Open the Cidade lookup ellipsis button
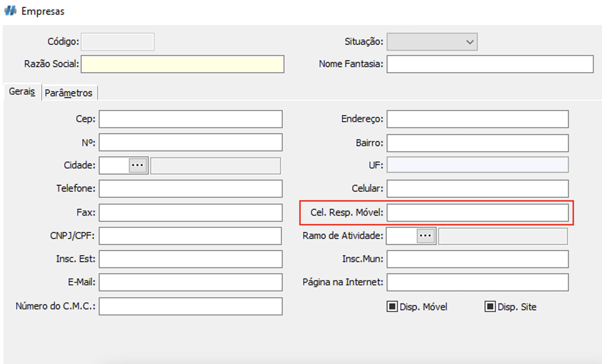Image resolution: width=602 pixels, height=364 pixels. (x=138, y=165)
